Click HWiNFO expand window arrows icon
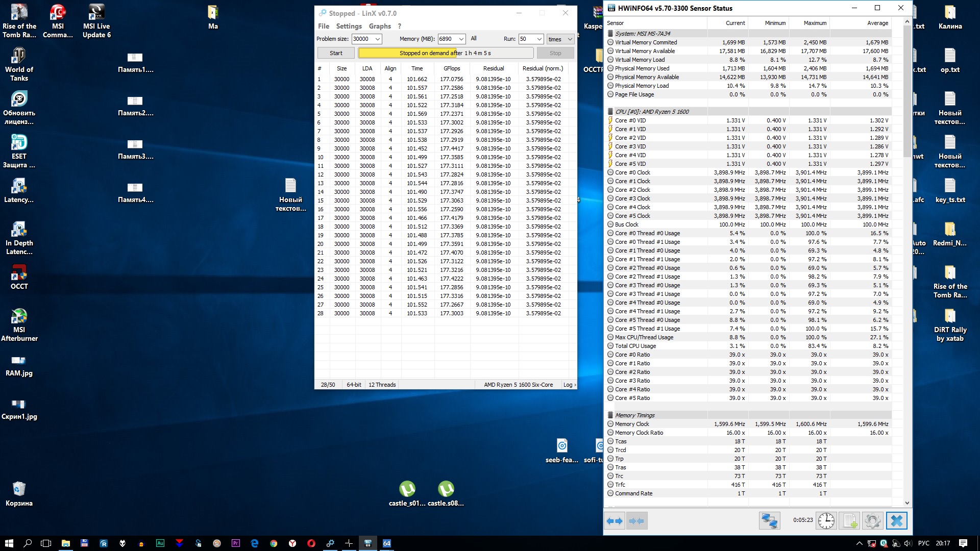This screenshot has width=980, height=551. (x=615, y=521)
